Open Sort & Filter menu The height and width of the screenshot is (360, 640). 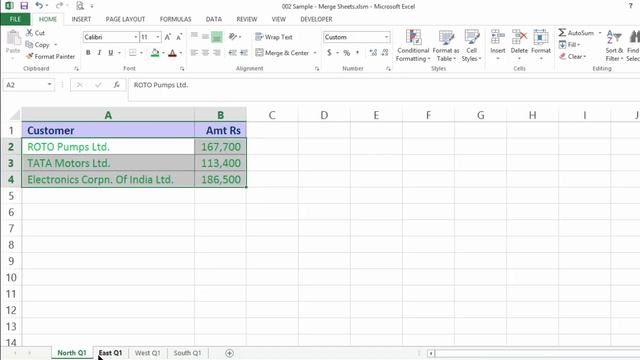click(x=614, y=45)
